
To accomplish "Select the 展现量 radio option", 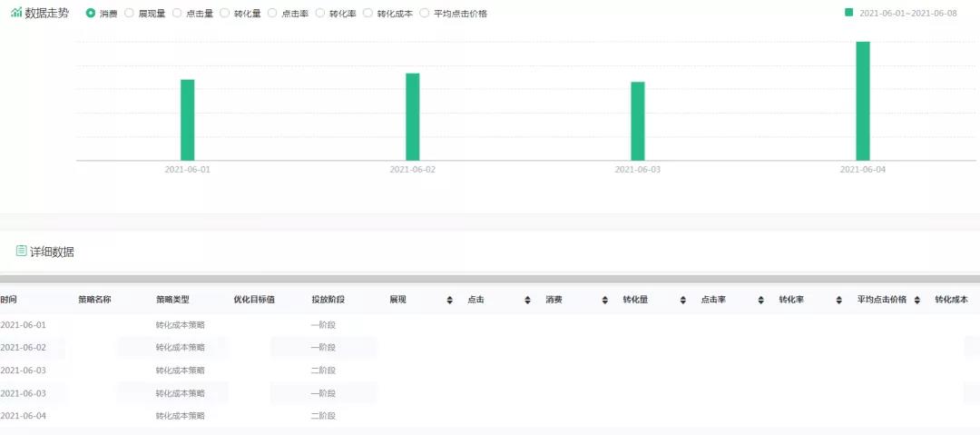I will 129,14.
